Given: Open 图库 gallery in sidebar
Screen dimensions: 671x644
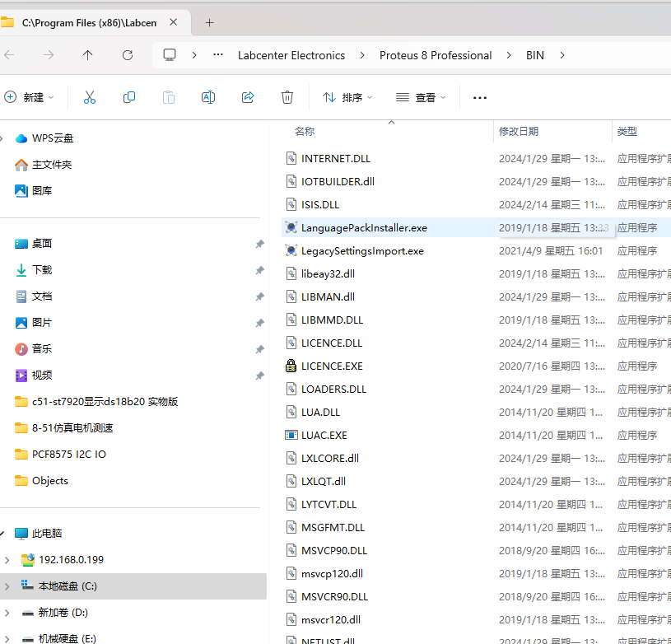Looking at the screenshot, I should coord(34,191).
